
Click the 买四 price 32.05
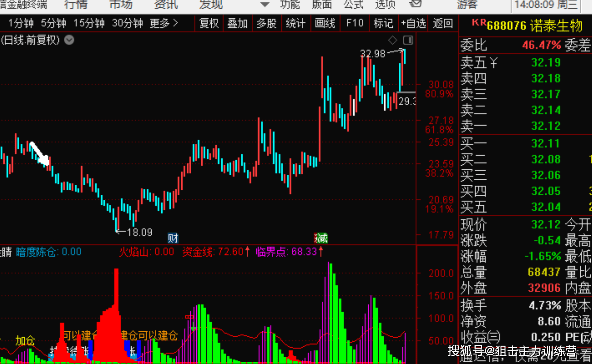tap(546, 191)
